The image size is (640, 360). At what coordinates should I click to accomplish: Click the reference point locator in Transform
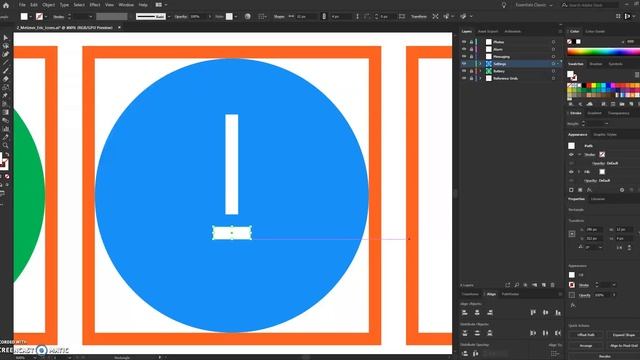coord(572,234)
